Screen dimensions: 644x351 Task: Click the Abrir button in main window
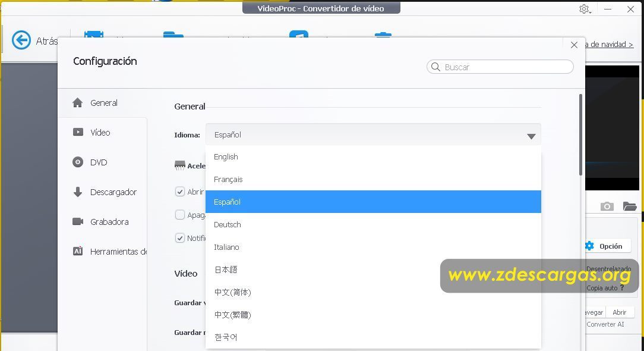coord(620,312)
